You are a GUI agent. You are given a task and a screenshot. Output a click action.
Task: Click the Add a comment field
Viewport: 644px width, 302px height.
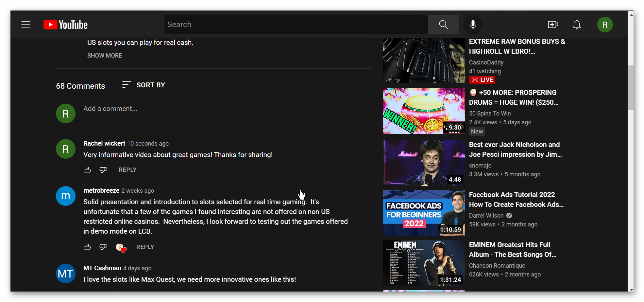tap(223, 109)
